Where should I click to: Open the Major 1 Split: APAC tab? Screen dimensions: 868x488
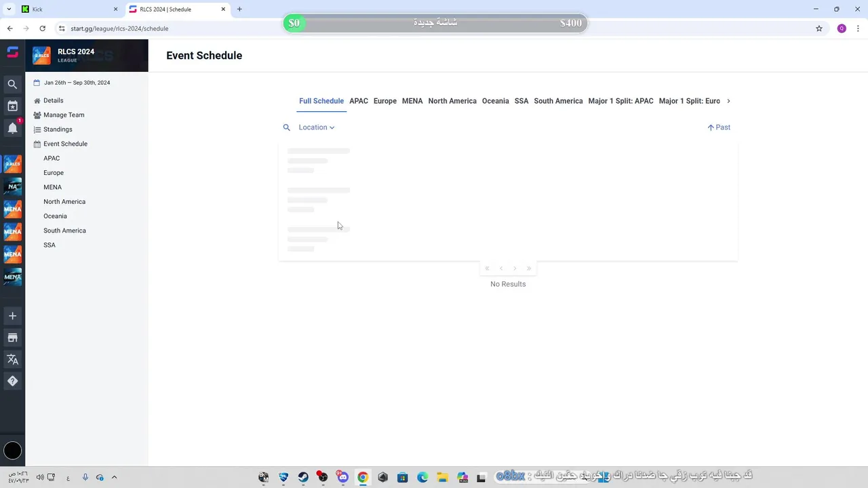621,101
